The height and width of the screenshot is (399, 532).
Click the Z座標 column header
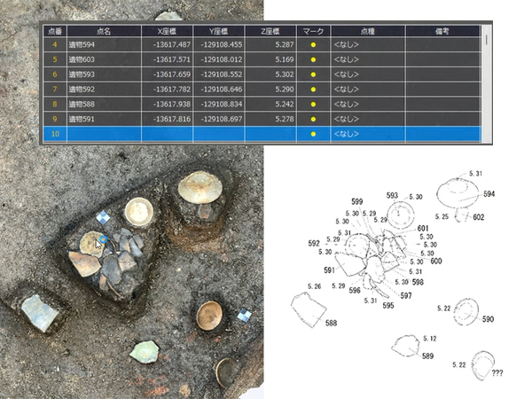tap(270, 29)
